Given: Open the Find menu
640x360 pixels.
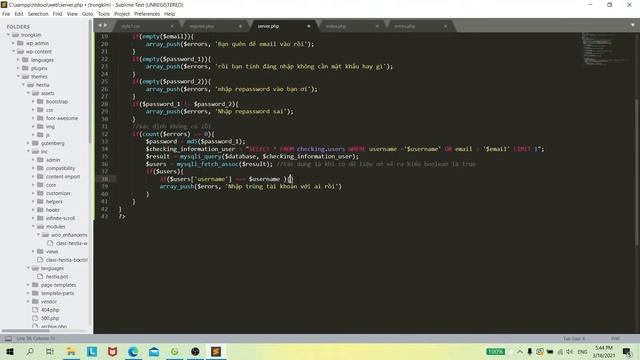Looking at the screenshot, I should (x=58, y=14).
